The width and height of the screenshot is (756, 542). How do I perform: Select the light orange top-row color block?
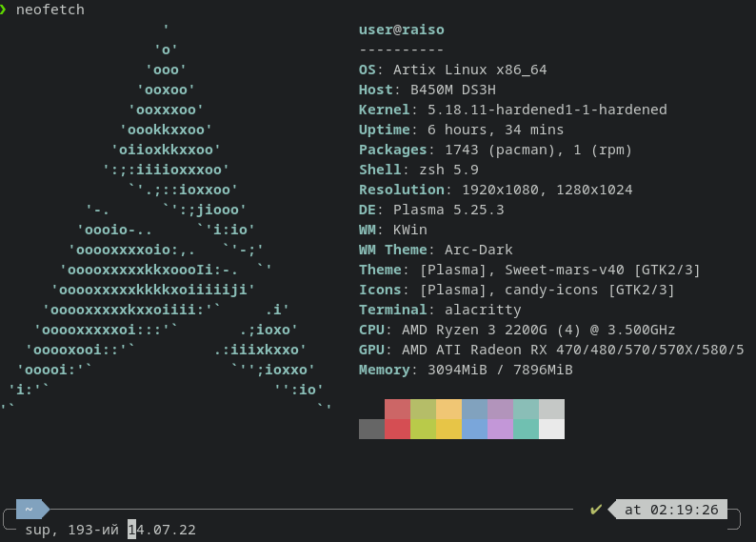tap(448, 409)
